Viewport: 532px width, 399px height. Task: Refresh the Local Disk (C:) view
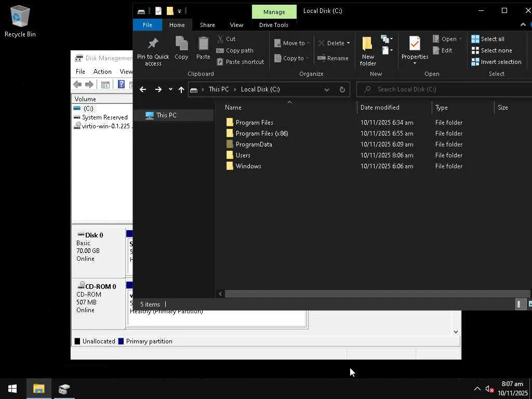(342, 89)
